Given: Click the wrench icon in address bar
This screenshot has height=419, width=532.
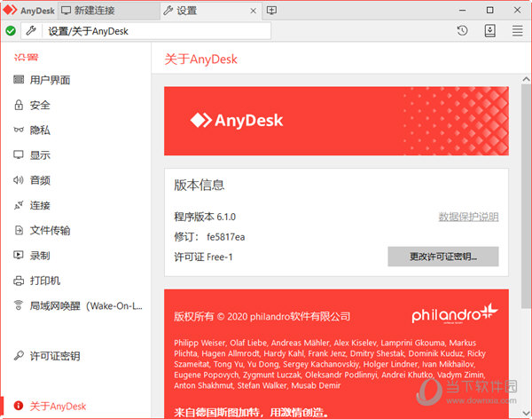Looking at the screenshot, I should (31, 31).
